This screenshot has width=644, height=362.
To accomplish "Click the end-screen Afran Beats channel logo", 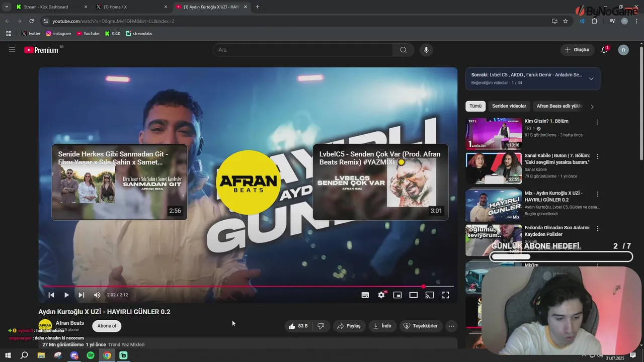I will point(249,183).
